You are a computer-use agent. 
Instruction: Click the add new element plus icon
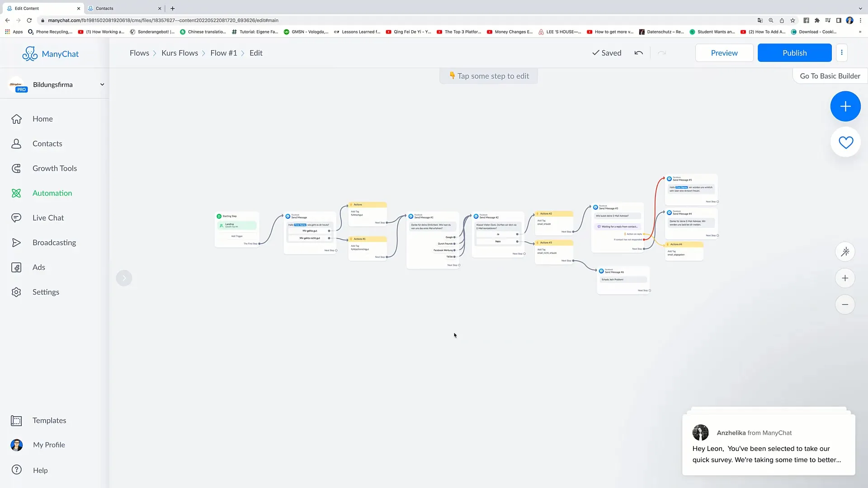point(845,107)
